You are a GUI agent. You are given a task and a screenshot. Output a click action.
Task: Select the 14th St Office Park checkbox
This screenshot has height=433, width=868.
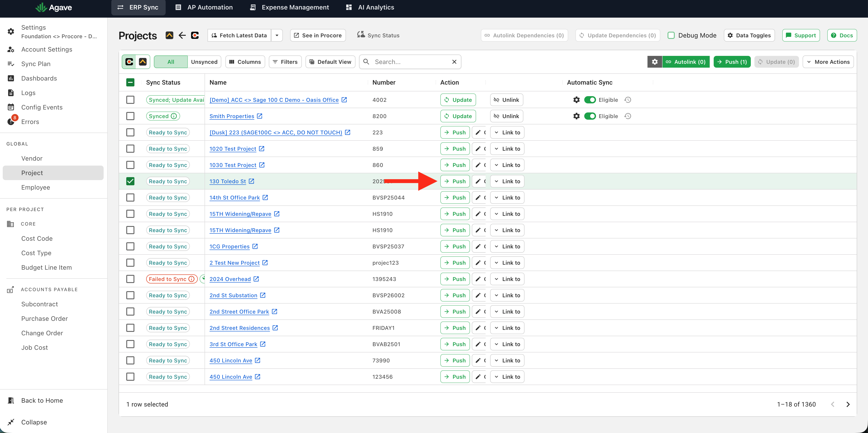pyautogui.click(x=130, y=197)
